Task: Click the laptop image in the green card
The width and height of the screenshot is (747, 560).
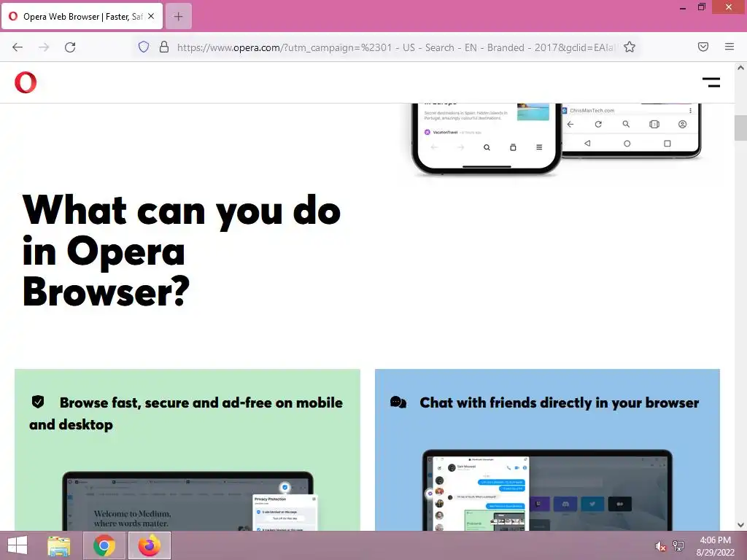Action: (x=190, y=500)
